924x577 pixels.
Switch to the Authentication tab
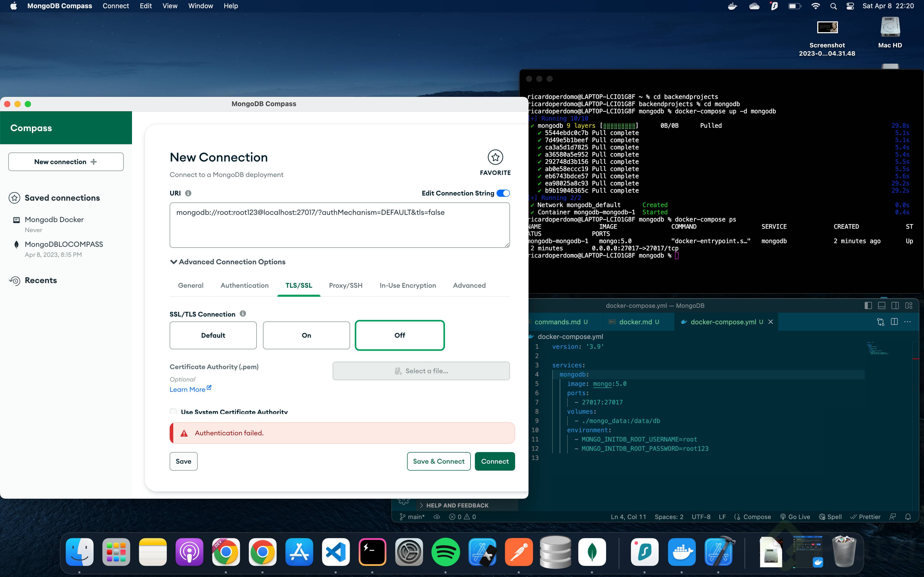[244, 285]
